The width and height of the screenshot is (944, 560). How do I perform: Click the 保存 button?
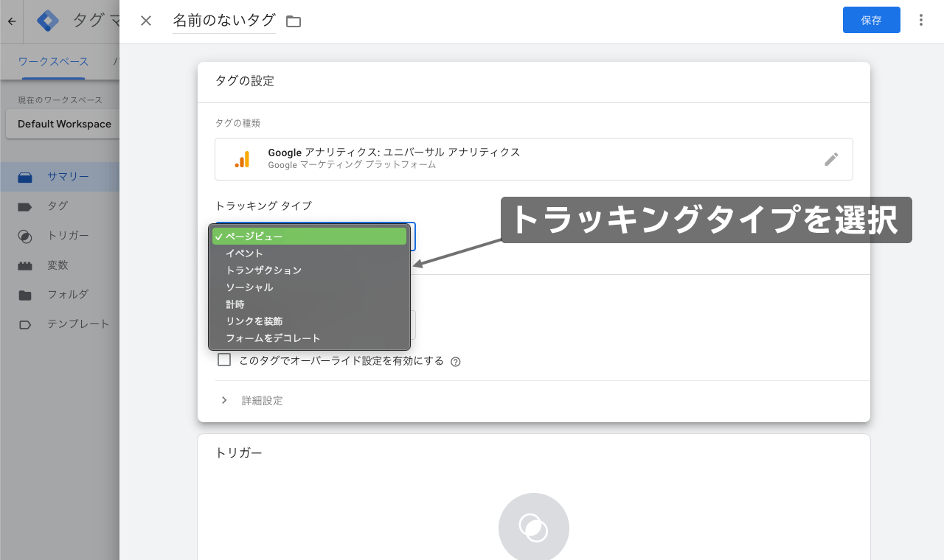(871, 20)
